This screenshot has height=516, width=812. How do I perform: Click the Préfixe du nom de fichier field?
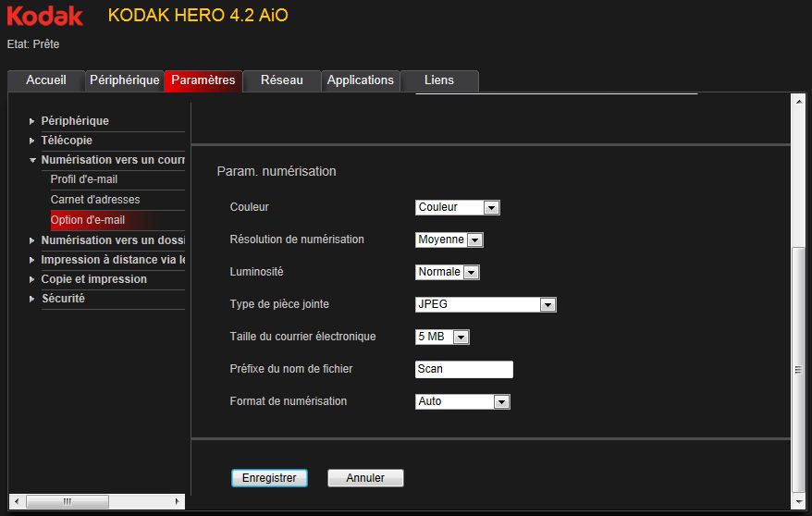tap(464, 369)
